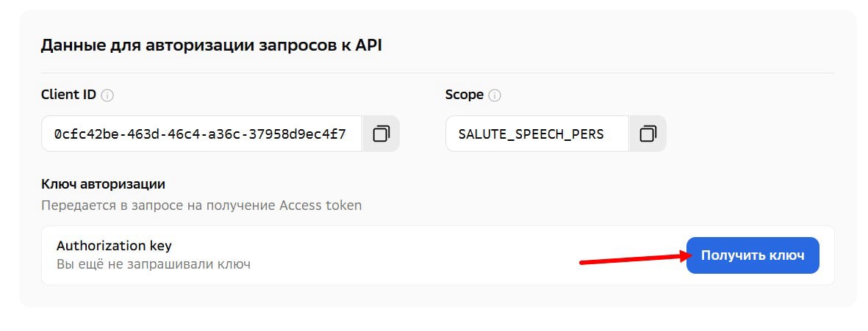Click the "Ключ авторизации" subheading
This screenshot has height=331, width=868.
coord(103,183)
